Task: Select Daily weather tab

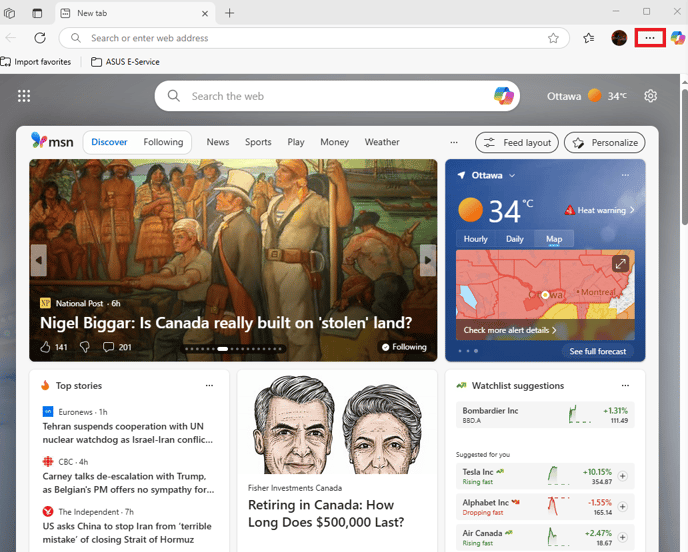Action: coord(515,239)
